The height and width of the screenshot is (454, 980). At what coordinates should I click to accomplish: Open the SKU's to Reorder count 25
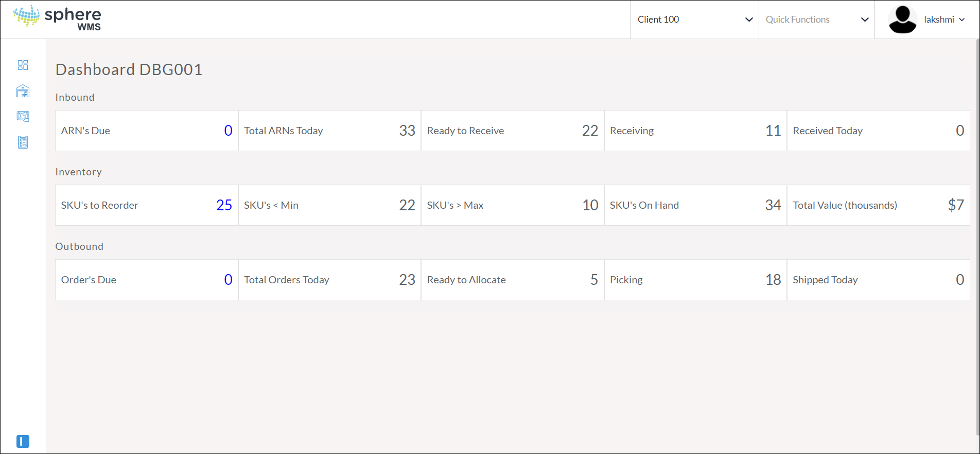pos(224,205)
